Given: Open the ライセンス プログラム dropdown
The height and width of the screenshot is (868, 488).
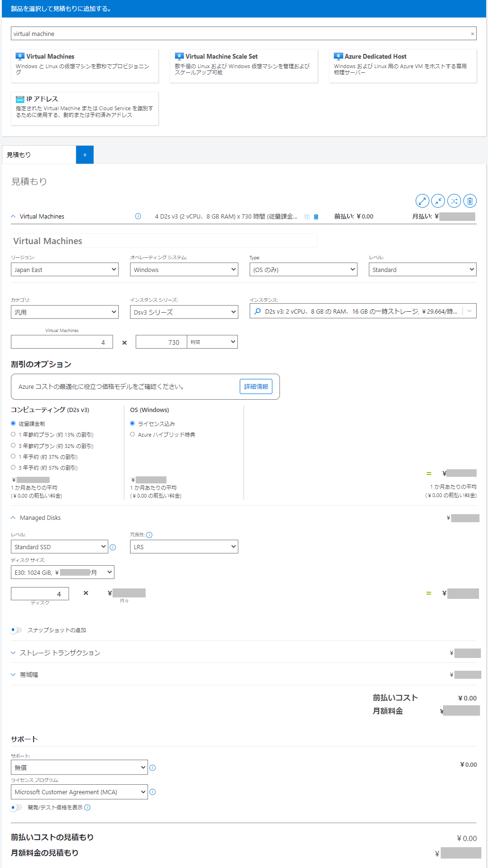Looking at the screenshot, I should (79, 792).
